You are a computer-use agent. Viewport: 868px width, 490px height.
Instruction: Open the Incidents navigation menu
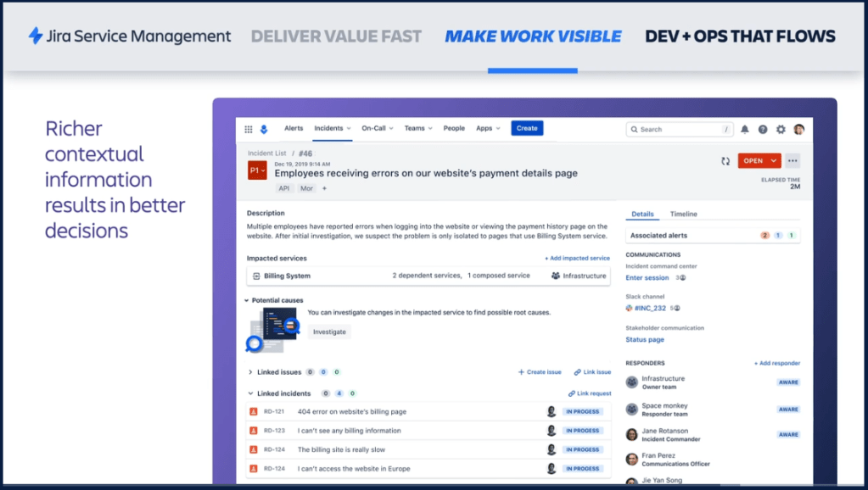point(333,129)
